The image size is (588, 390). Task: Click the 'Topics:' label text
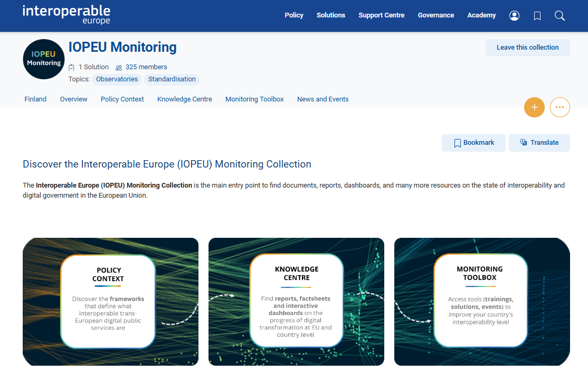[x=79, y=79]
